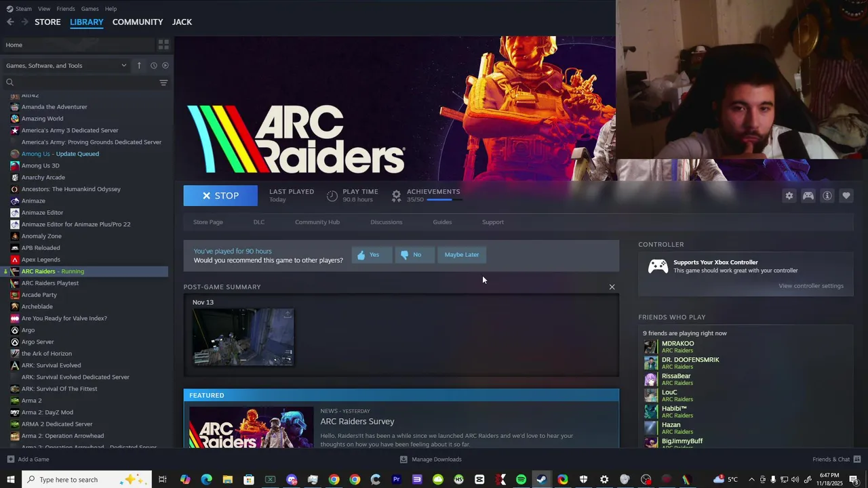Open the ARC Raiders Survey news
The width and height of the screenshot is (868, 488).
[x=357, y=422]
